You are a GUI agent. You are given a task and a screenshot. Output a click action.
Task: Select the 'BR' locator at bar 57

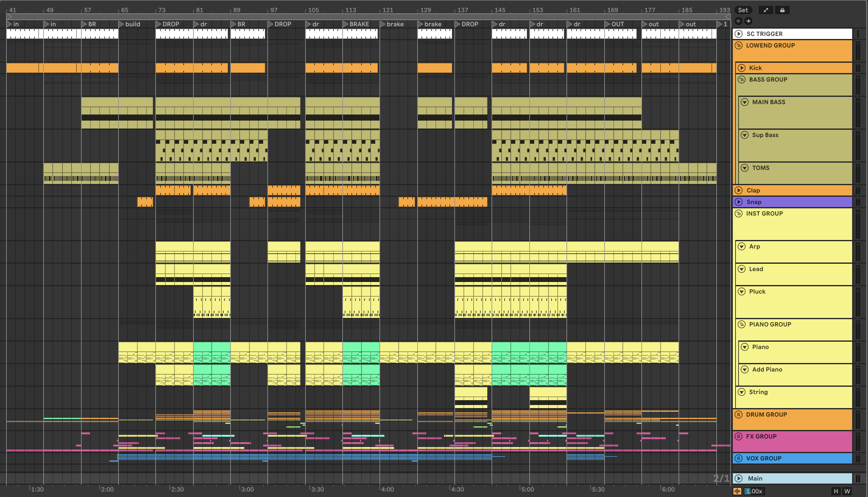point(89,24)
